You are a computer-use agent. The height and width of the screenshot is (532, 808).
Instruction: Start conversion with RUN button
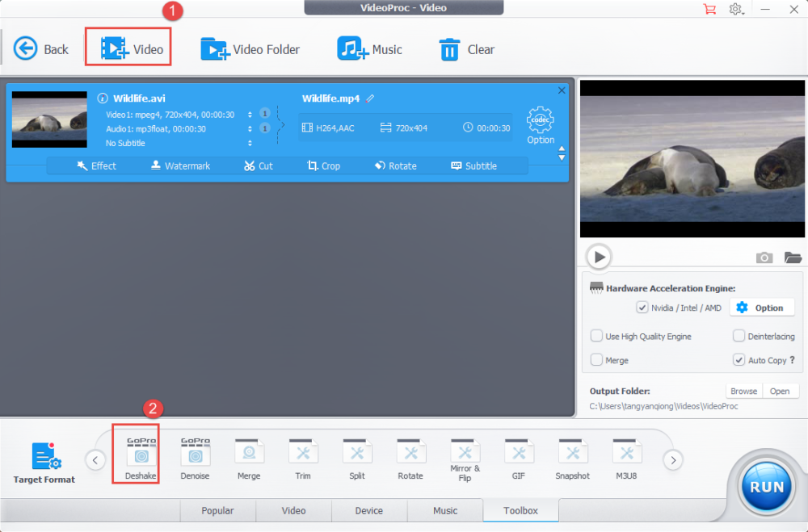766,486
